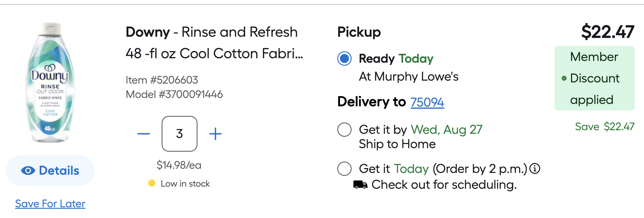Click the eye icon in the Details button

pyautogui.click(x=28, y=171)
